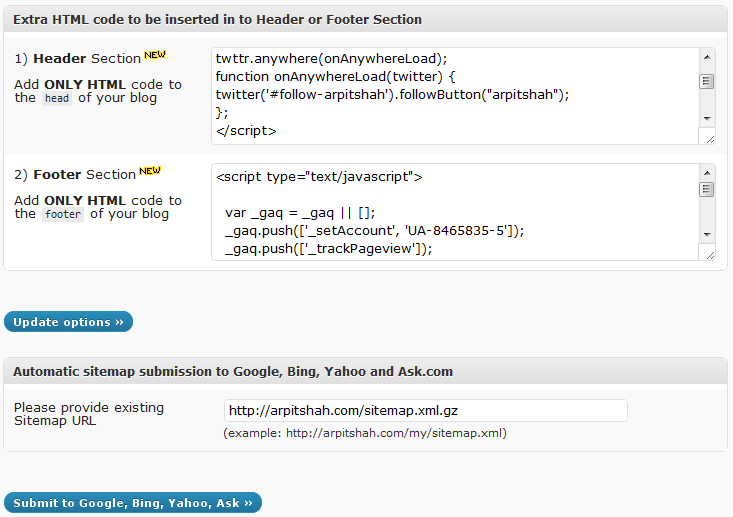The height and width of the screenshot is (517, 733).
Task: Click the Footer textarea resize grip
Action: click(710, 255)
